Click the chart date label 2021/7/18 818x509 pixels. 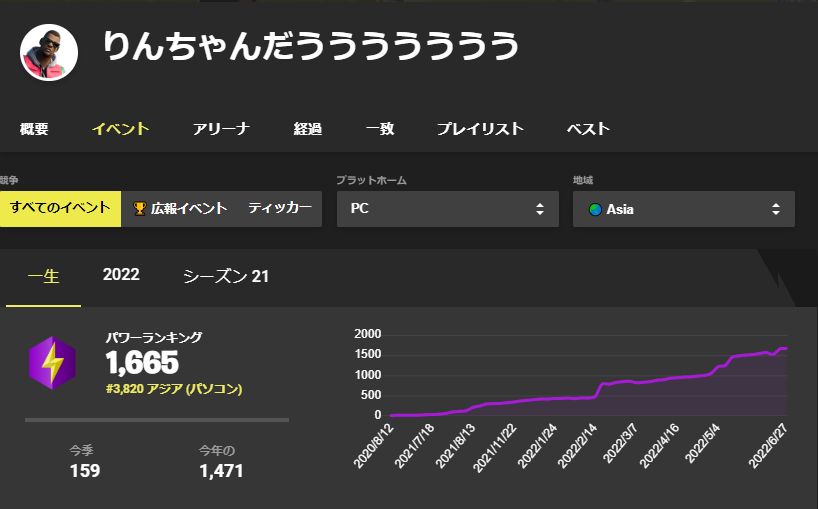(414, 446)
